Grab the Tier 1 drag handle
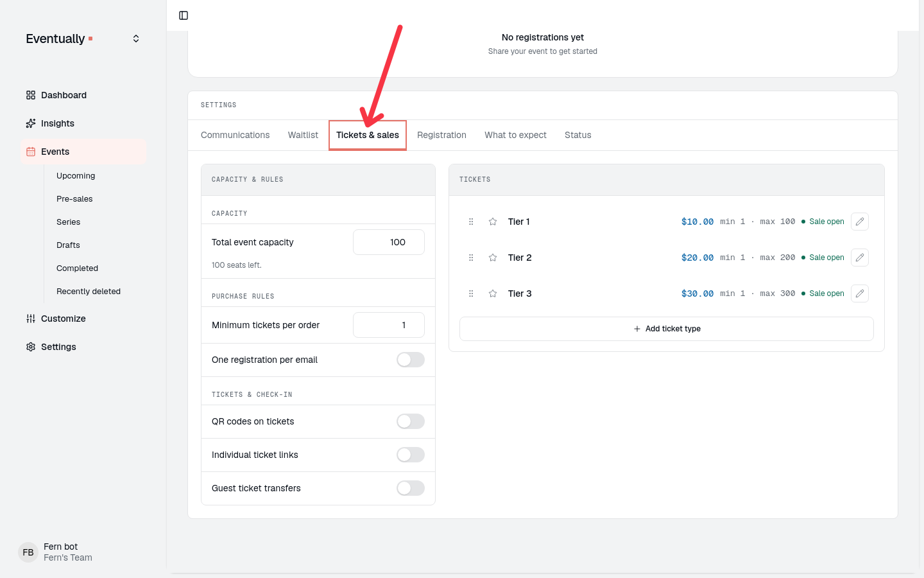 click(x=471, y=222)
